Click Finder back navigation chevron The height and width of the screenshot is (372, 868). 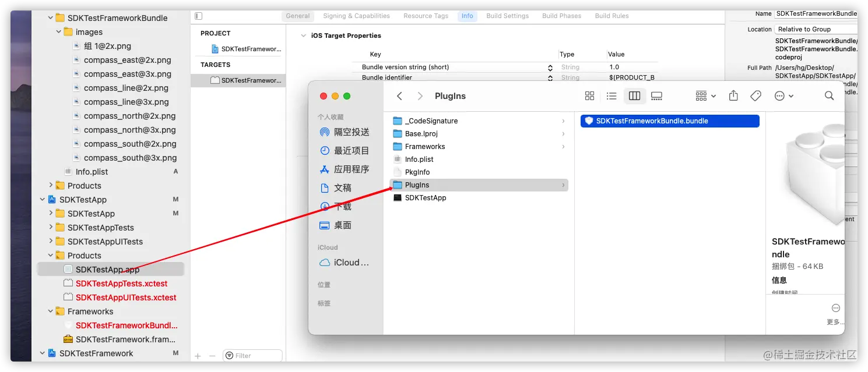coord(399,96)
